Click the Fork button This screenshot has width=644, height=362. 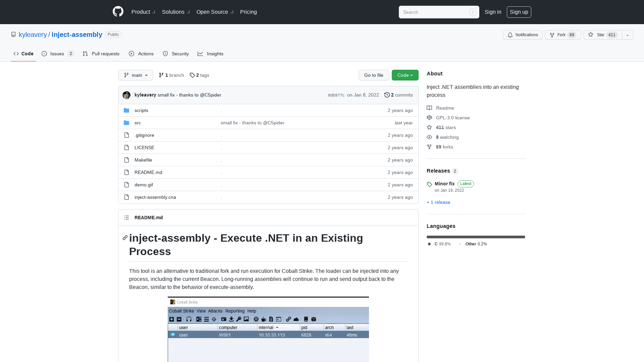pos(563,35)
